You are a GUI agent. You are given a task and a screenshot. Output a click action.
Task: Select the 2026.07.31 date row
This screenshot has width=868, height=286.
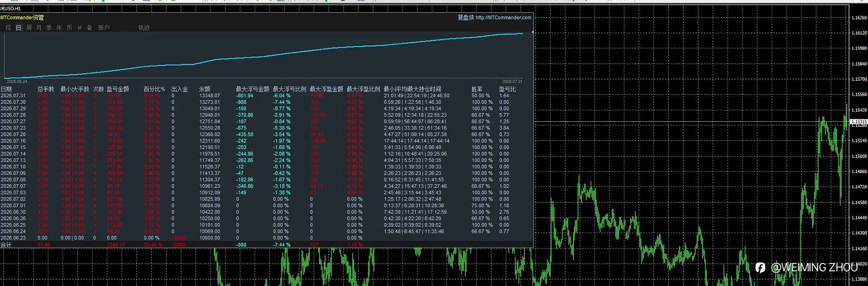pos(13,96)
